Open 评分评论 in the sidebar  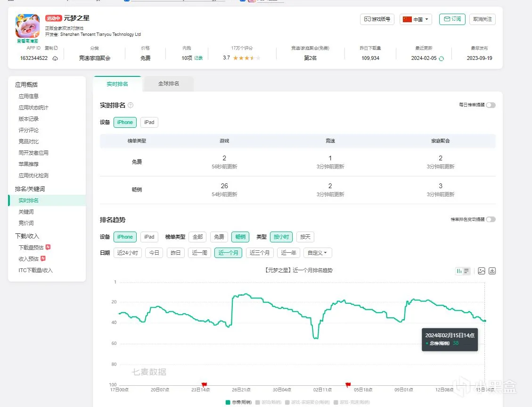(28, 130)
